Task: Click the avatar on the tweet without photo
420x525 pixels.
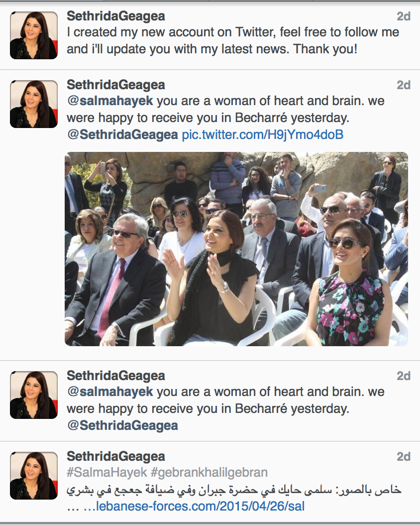Action: (34, 395)
